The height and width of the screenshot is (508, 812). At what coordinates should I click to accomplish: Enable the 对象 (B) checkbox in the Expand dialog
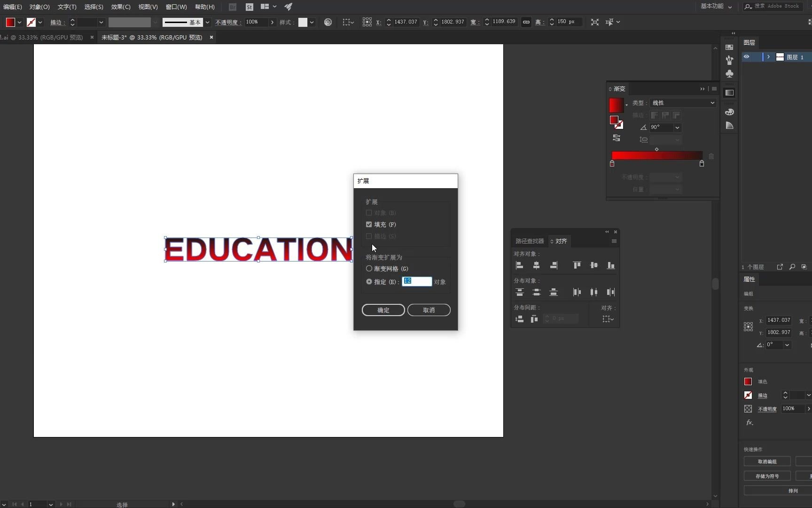click(x=369, y=213)
